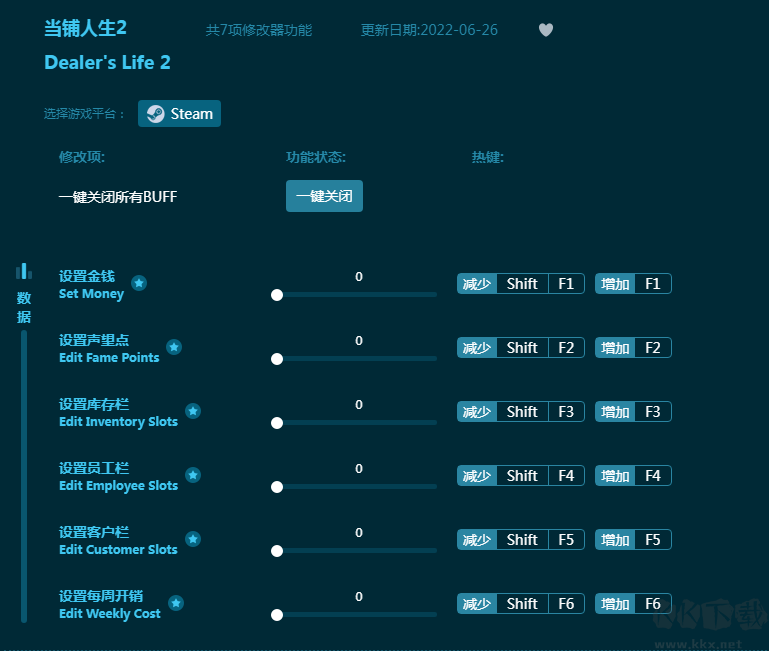Screen dimensions: 769x651
Task: Click the star next to Edit Inventory Slots
Action: pyautogui.click(x=193, y=411)
